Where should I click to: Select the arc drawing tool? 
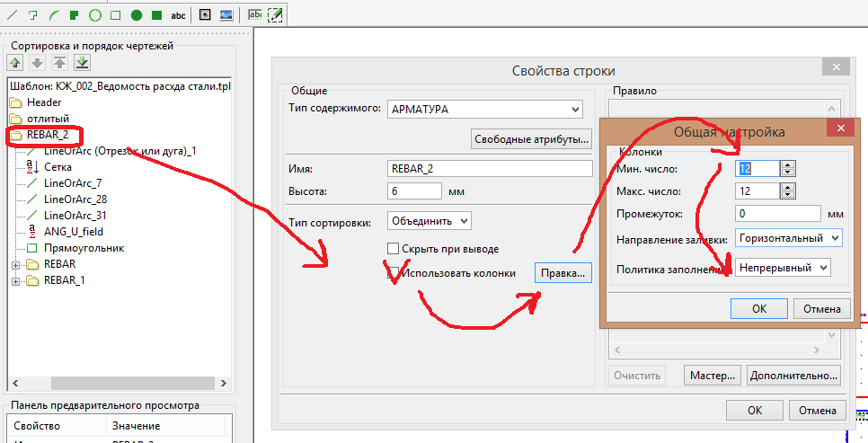(x=54, y=15)
